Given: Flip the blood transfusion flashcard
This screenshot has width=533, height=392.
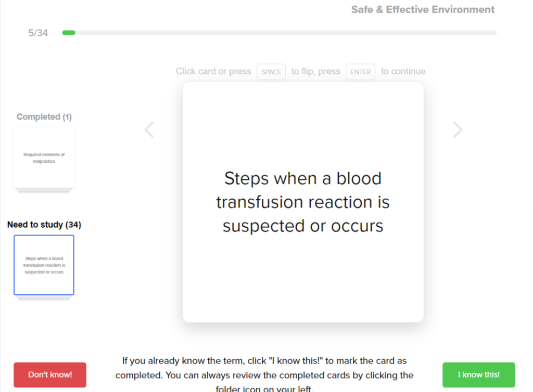Looking at the screenshot, I should [303, 202].
